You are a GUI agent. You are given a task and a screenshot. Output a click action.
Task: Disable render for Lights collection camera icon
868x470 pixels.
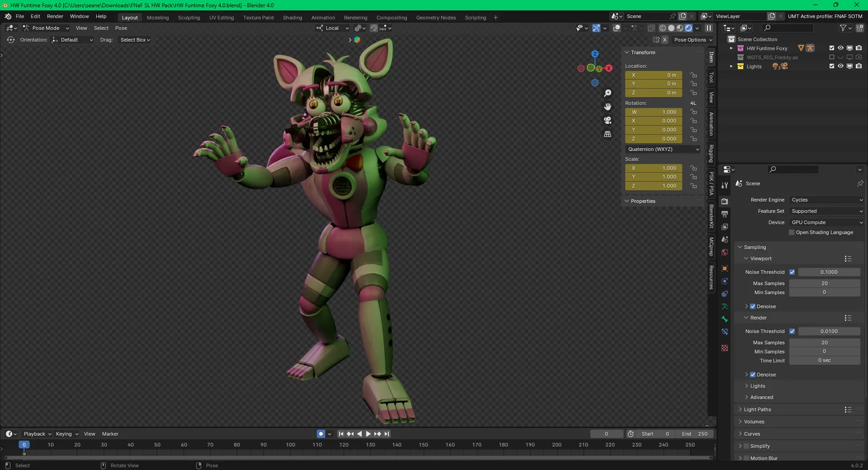pyautogui.click(x=859, y=66)
